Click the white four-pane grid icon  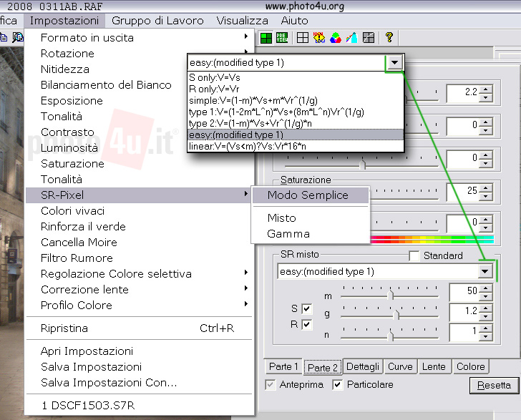click(x=303, y=38)
